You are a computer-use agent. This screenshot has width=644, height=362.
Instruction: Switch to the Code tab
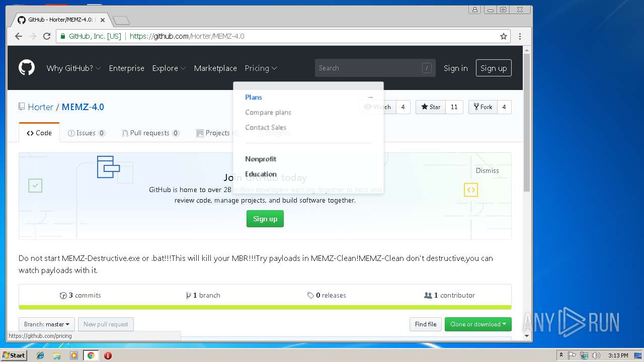[x=39, y=133]
